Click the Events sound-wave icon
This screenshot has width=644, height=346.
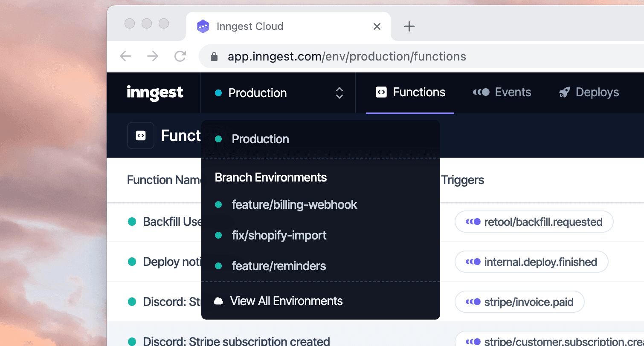click(x=481, y=92)
